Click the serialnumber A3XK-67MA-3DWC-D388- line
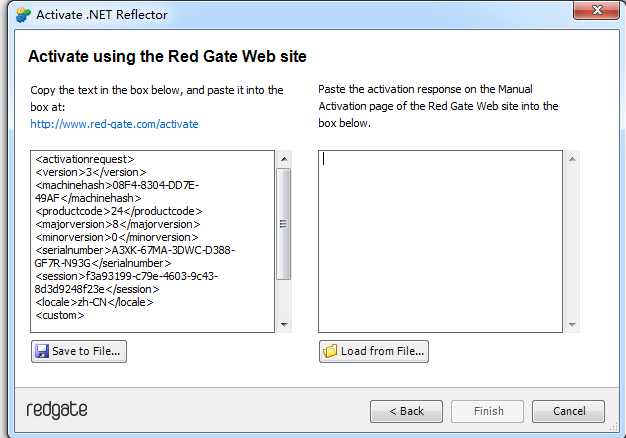The width and height of the screenshot is (626, 438). [x=135, y=250]
